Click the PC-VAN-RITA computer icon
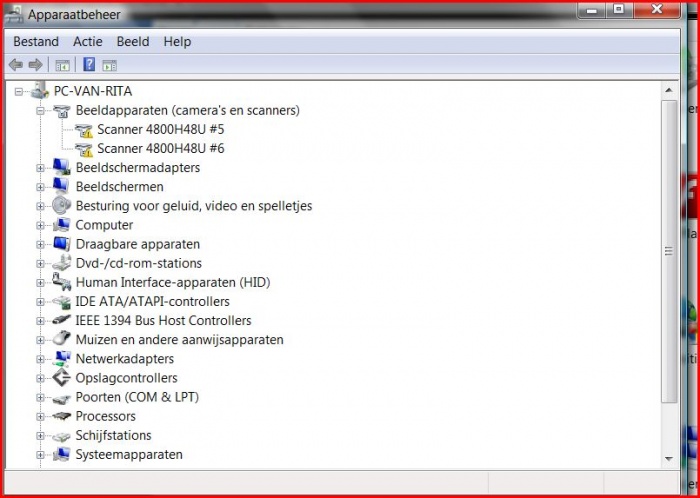Viewport: 700px width, 498px height. [x=40, y=91]
